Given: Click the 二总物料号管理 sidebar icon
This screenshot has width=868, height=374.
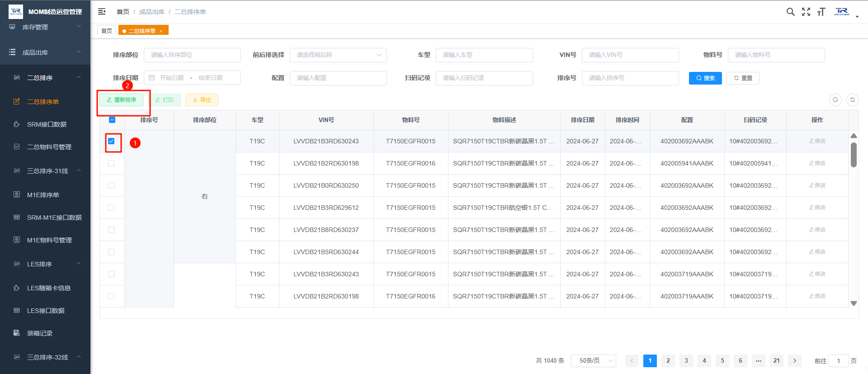Looking at the screenshot, I should pyautogui.click(x=17, y=147).
